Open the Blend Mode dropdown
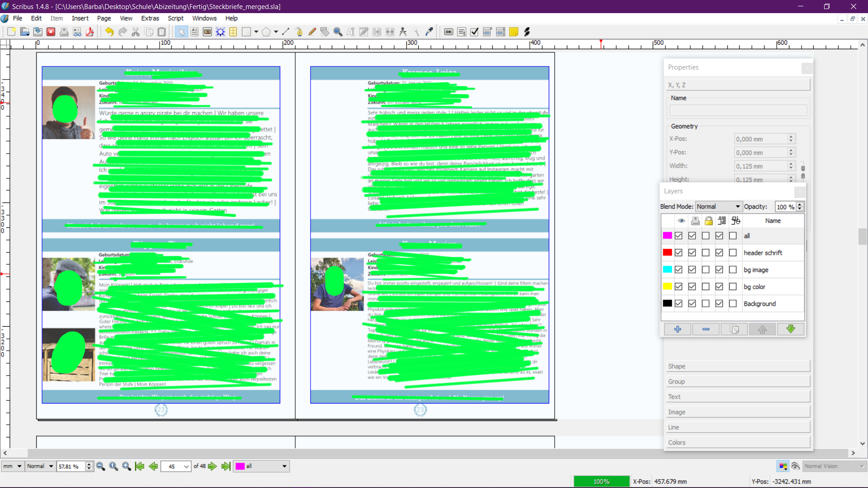Screen dimensions: 868x488 [x=718, y=206]
